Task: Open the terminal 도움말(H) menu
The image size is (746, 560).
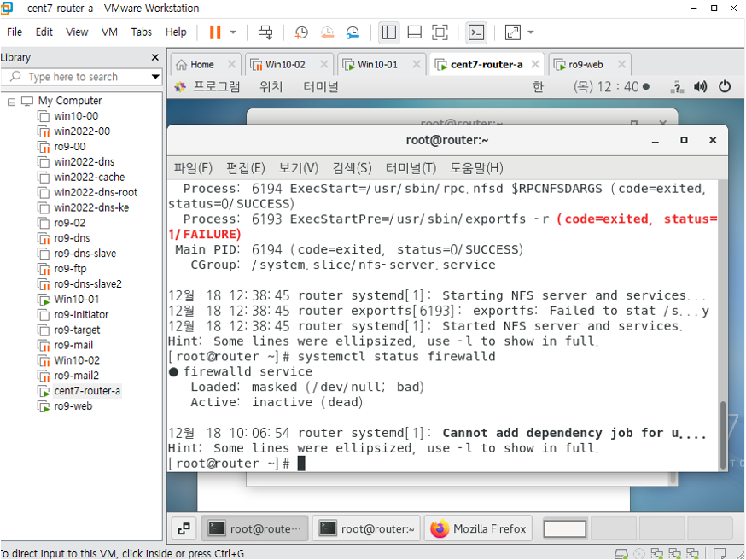Action: 477,168
